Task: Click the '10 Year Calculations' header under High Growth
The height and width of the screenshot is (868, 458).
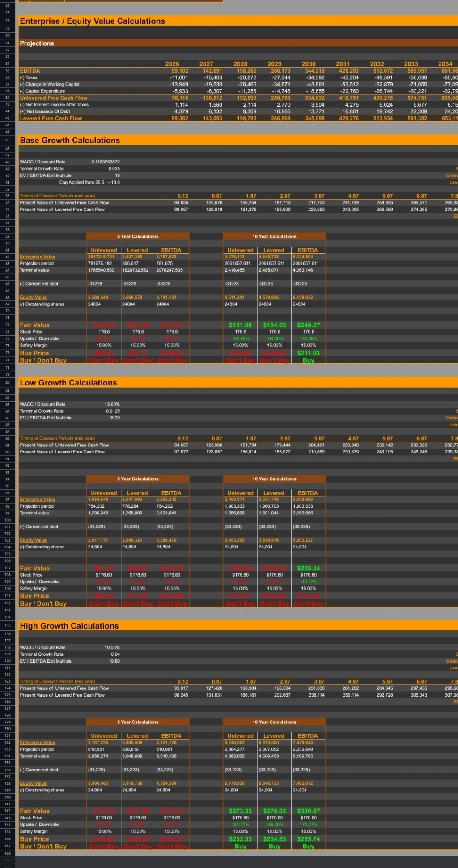Action: [x=274, y=722]
